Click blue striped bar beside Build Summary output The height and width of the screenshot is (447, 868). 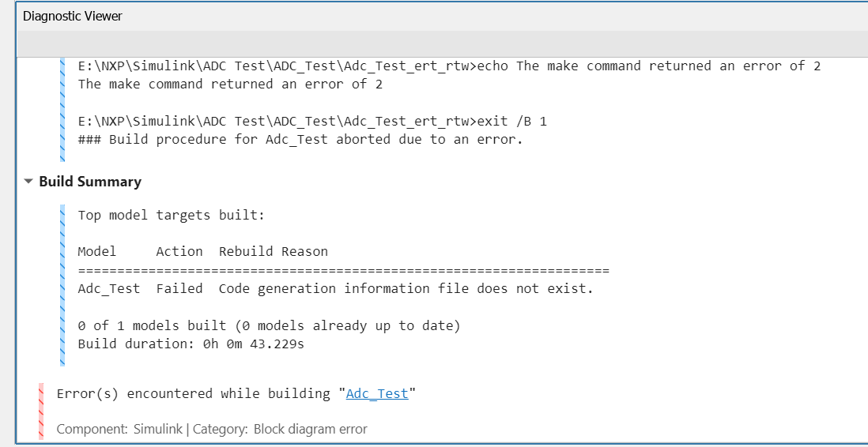pos(63,286)
